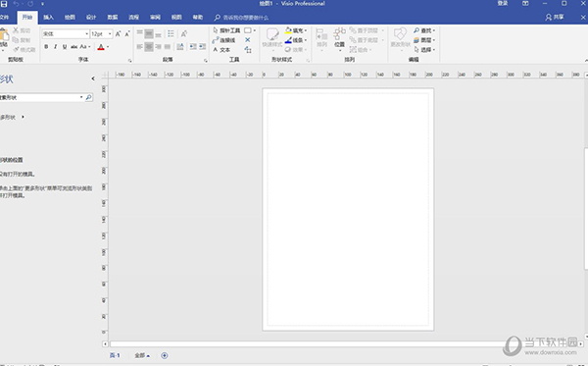588x366 pixels.
Task: Click in the Tell Me search box
Action: pyautogui.click(x=246, y=18)
